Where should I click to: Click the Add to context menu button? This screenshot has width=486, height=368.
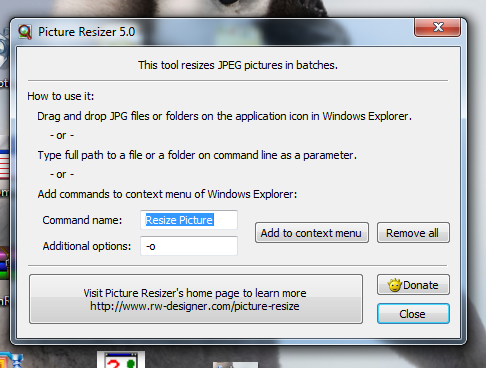coord(312,233)
